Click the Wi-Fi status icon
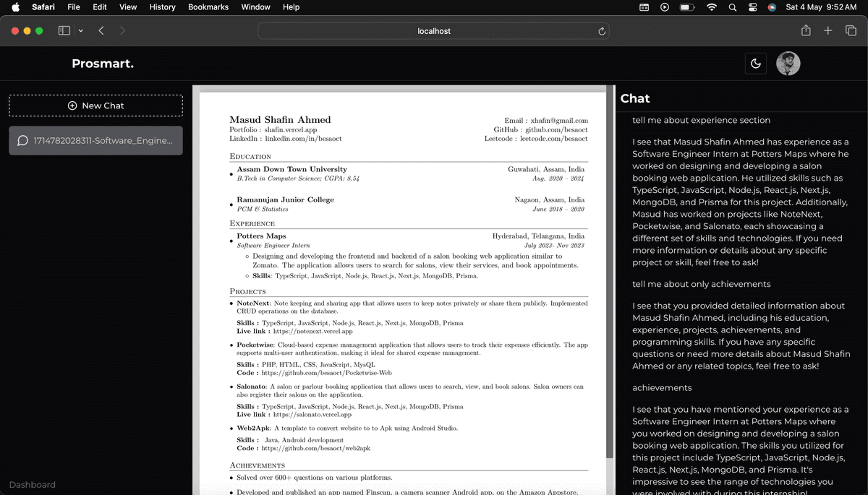Screen dimensions: 868x495 point(712,7)
